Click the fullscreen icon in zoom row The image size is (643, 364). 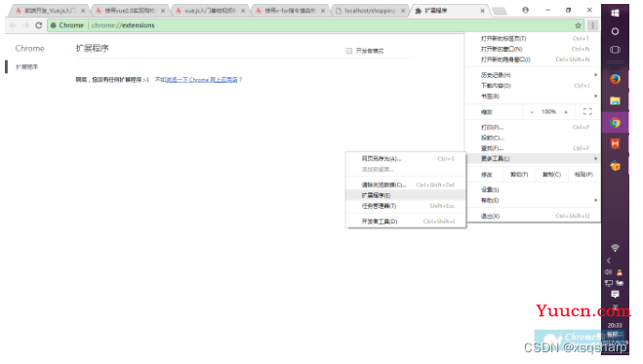(x=587, y=111)
